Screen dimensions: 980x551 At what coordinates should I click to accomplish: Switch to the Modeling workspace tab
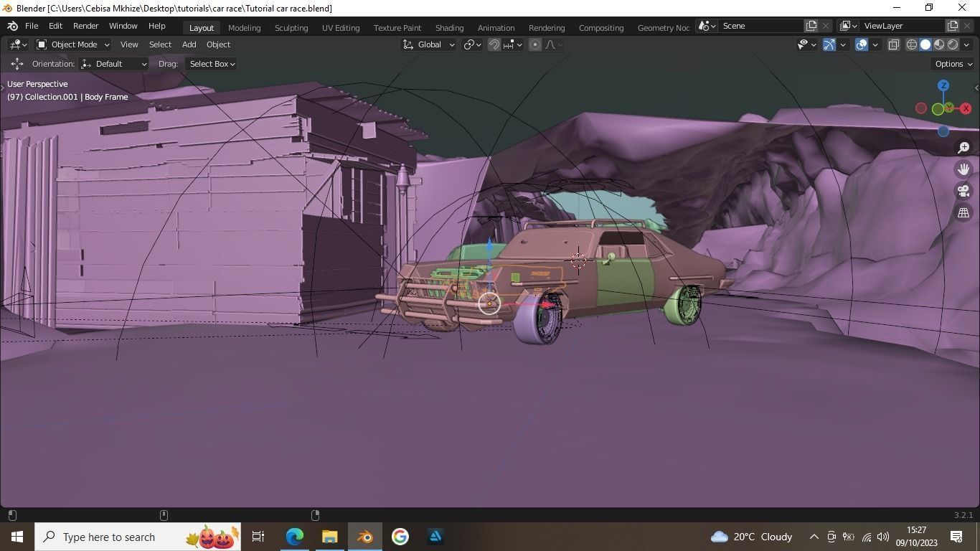pos(244,27)
